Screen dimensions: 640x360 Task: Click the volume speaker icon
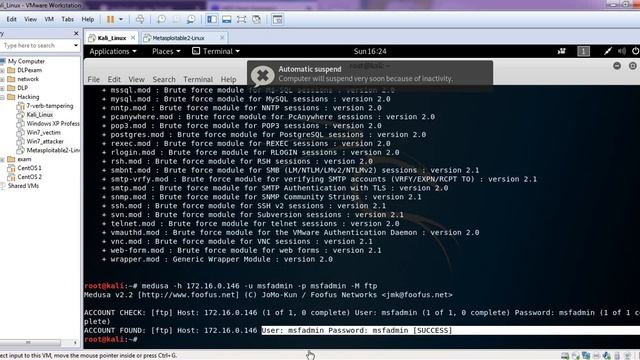[x=622, y=51]
